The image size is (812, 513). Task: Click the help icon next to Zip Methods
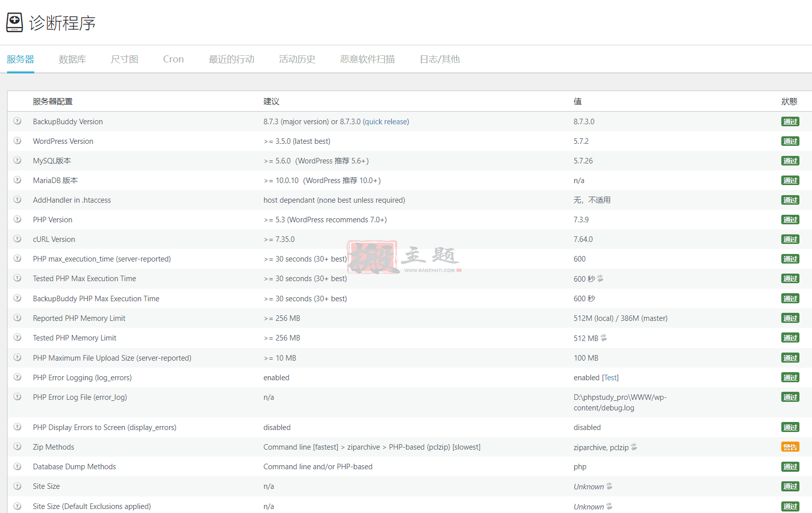[x=17, y=447]
